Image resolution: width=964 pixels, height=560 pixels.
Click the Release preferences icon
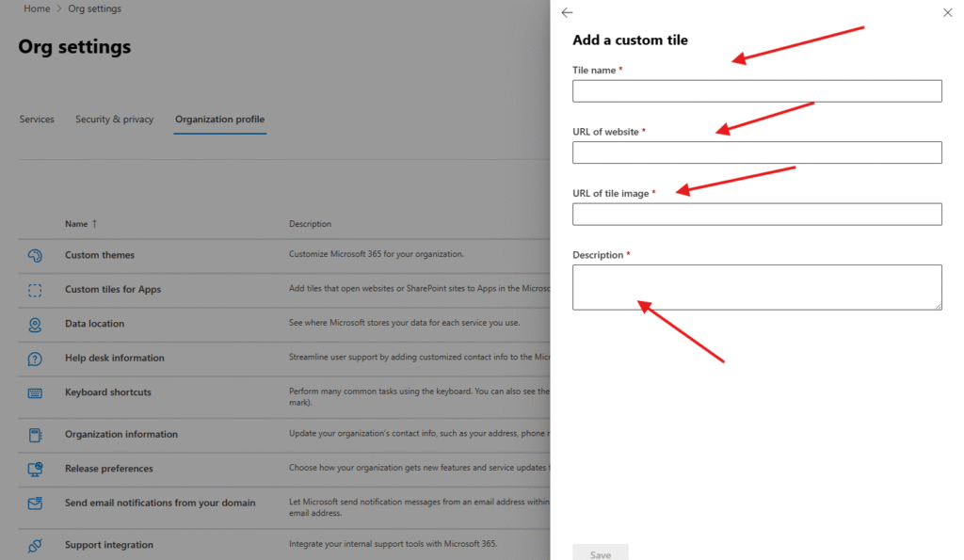pyautogui.click(x=35, y=469)
